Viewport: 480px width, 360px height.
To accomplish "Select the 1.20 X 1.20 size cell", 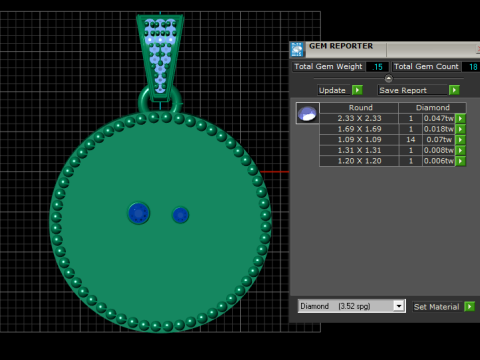I will (x=359, y=161).
